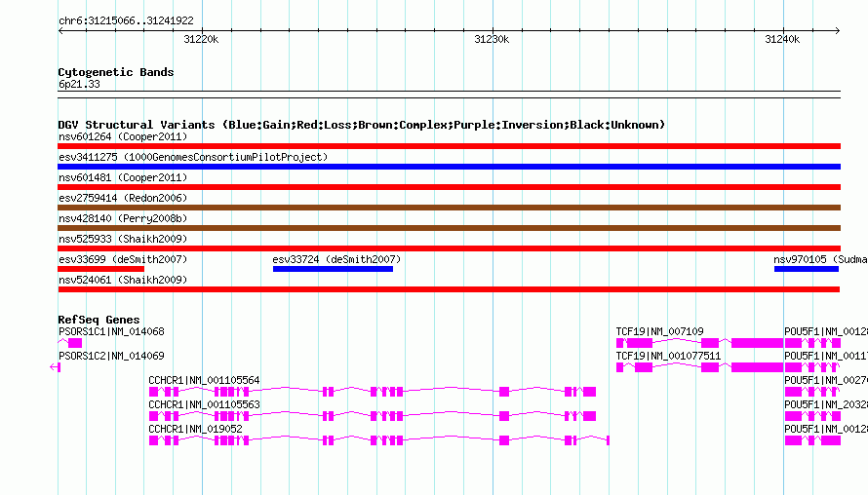Open the esv33724 (deSmith2007) label
The image size is (868, 495).
point(336,259)
